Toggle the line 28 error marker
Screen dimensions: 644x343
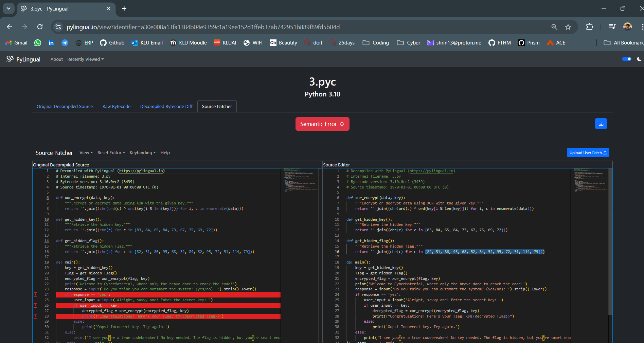(35, 316)
